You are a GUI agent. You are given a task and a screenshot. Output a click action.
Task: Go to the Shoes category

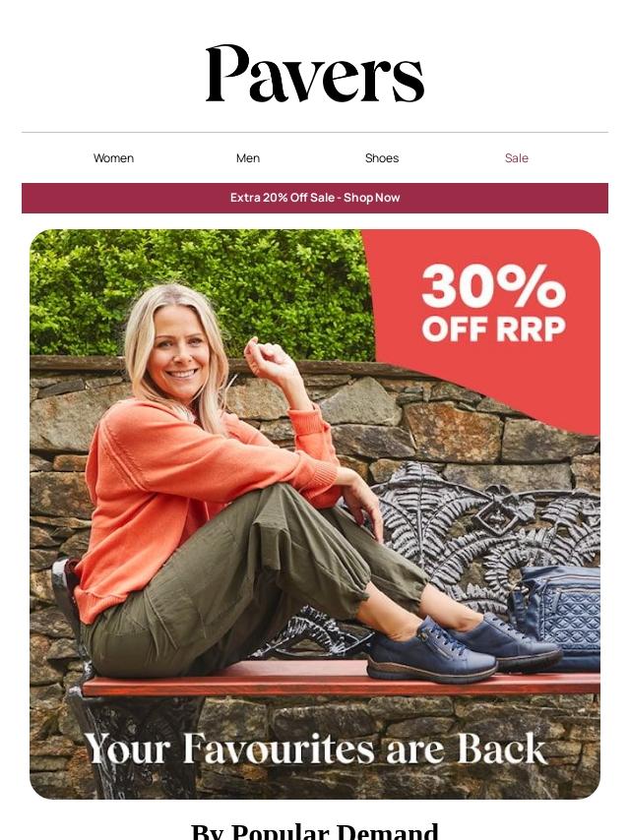[382, 158]
